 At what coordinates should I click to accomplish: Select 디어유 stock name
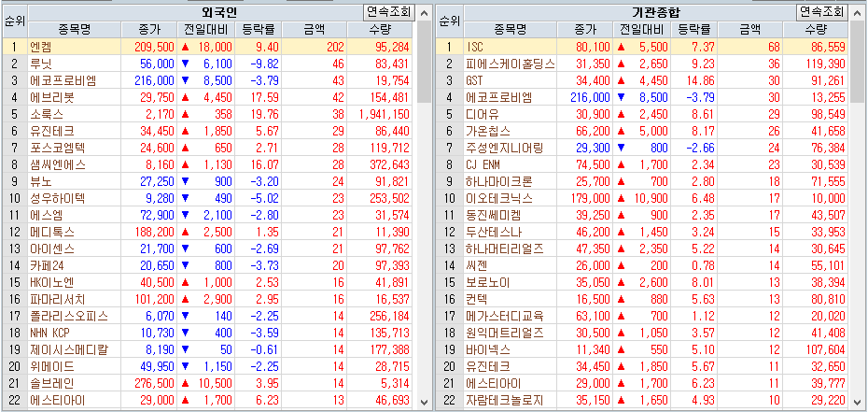tap(483, 115)
